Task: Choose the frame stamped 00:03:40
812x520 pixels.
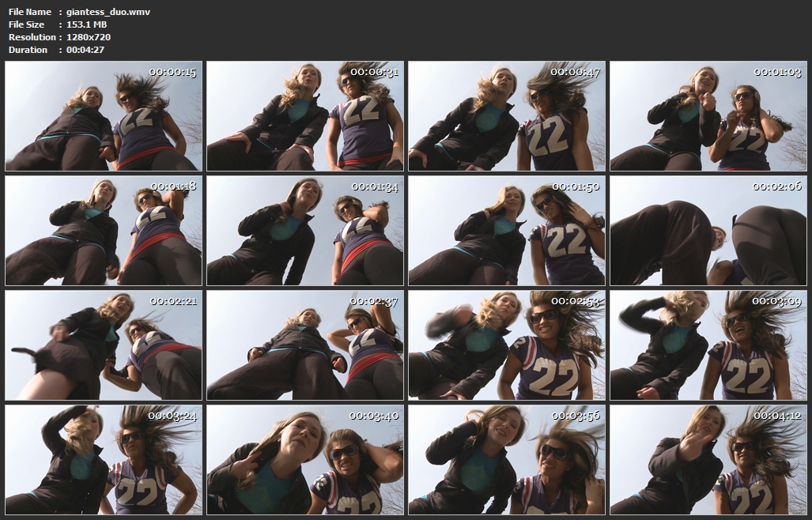Action: [x=305, y=460]
